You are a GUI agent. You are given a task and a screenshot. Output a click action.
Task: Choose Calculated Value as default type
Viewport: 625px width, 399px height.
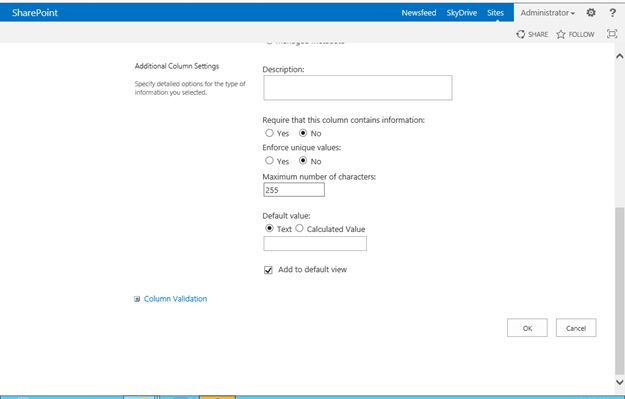(299, 228)
